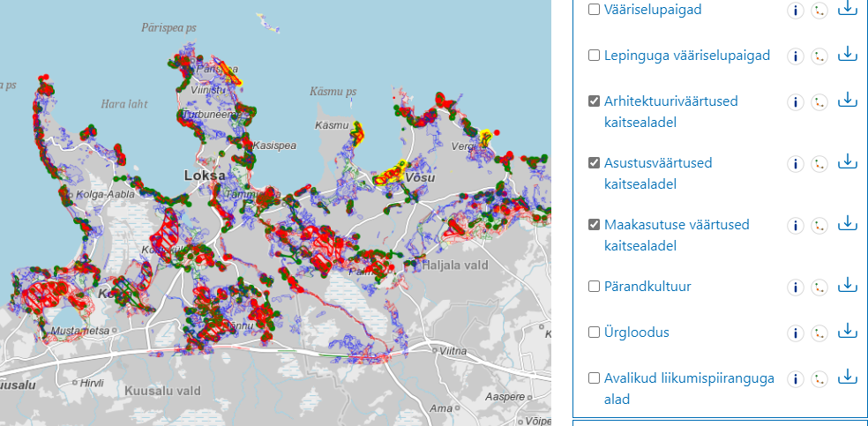
Task: Open info for Pärandkultuur layer
Action: click(x=796, y=288)
